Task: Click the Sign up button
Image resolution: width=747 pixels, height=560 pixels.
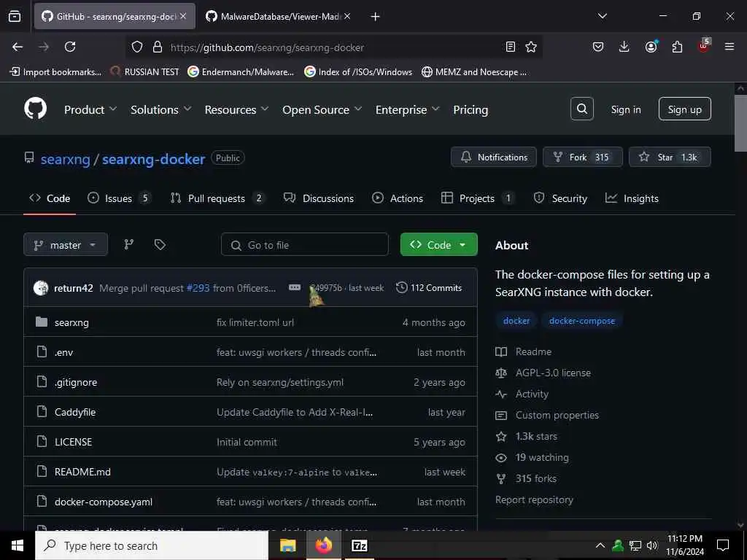Action: pos(684,109)
